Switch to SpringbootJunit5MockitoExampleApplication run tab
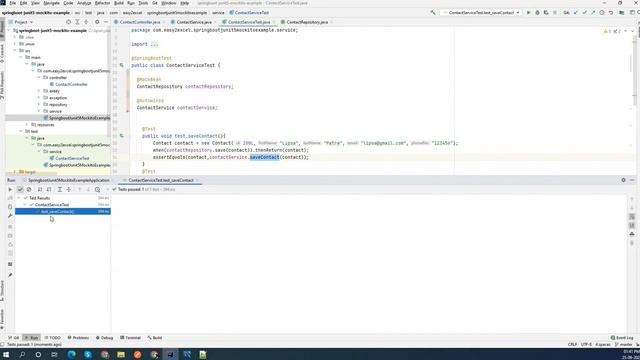Screen dimensions: 640x360 point(69,180)
